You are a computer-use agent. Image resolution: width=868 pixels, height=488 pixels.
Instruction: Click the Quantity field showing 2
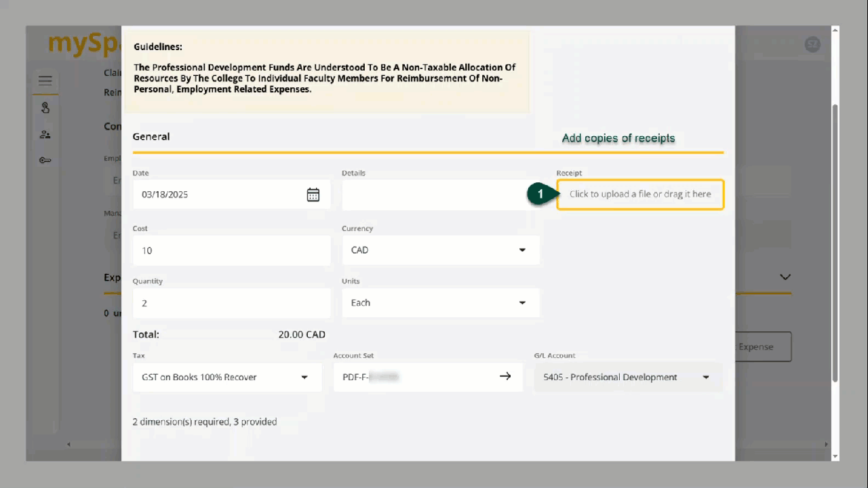232,303
